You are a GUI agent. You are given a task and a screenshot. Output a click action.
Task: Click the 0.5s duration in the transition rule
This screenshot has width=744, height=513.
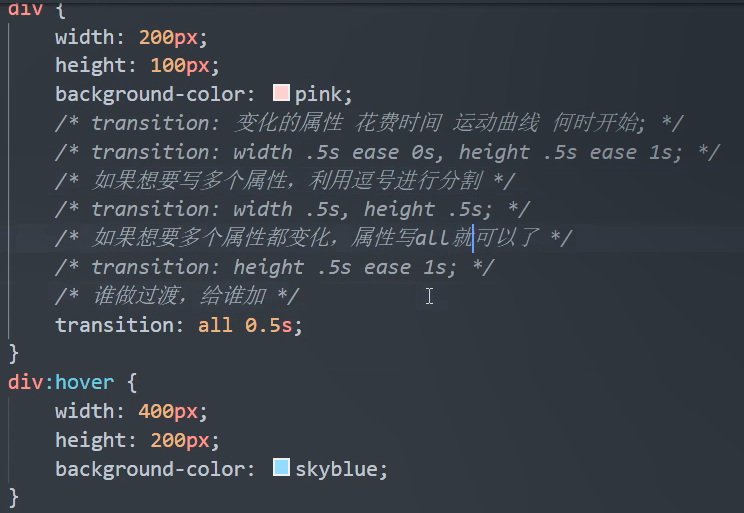point(273,325)
